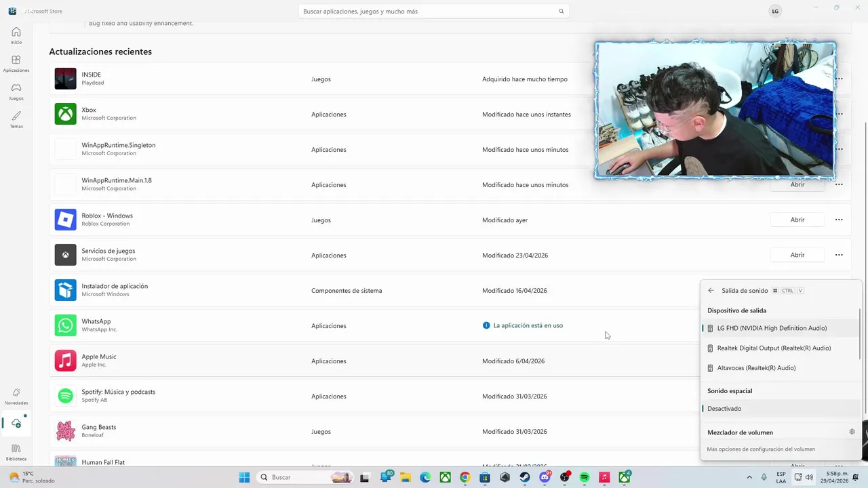Click 'Adquirido hace mucho tiempo' text
The image size is (868, 488).
click(x=525, y=79)
